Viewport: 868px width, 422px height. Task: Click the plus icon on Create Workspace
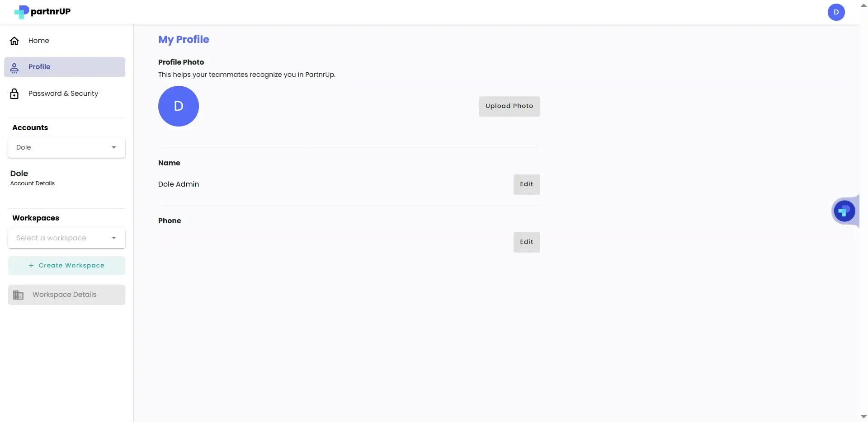[x=31, y=265]
